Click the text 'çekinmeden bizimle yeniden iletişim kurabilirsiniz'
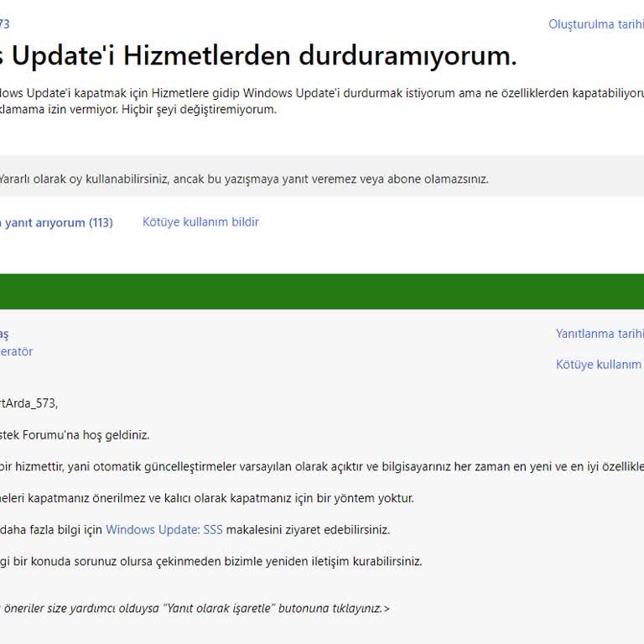 coord(288,561)
